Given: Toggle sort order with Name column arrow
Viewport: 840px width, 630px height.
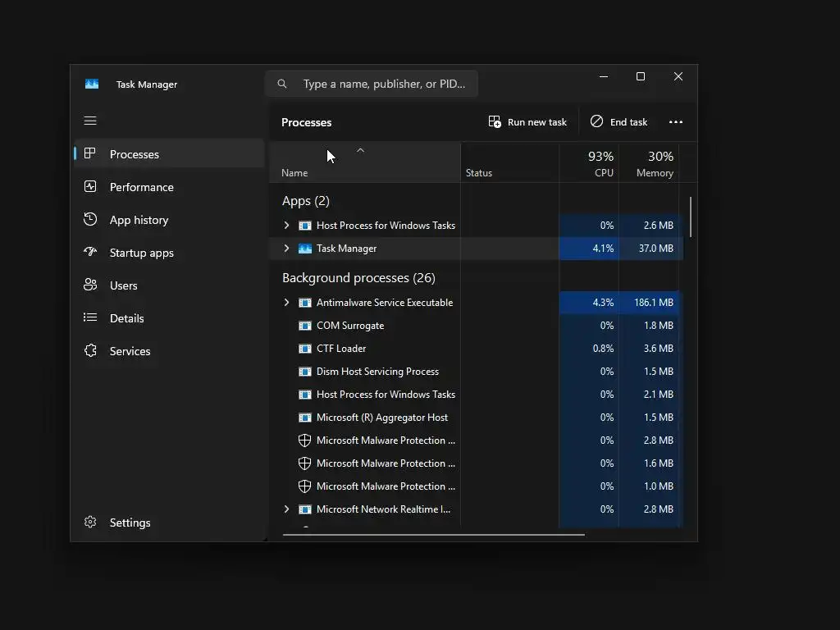Looking at the screenshot, I should pos(361,151).
